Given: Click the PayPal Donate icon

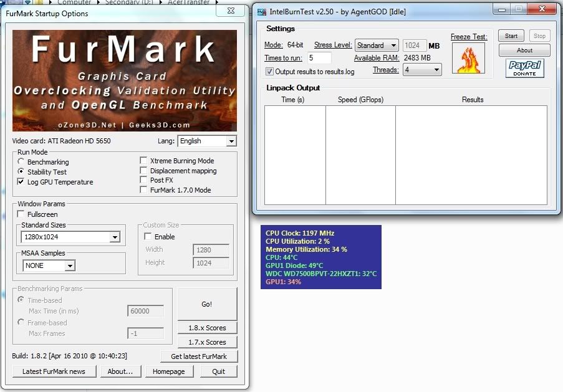Looking at the screenshot, I should [525, 68].
